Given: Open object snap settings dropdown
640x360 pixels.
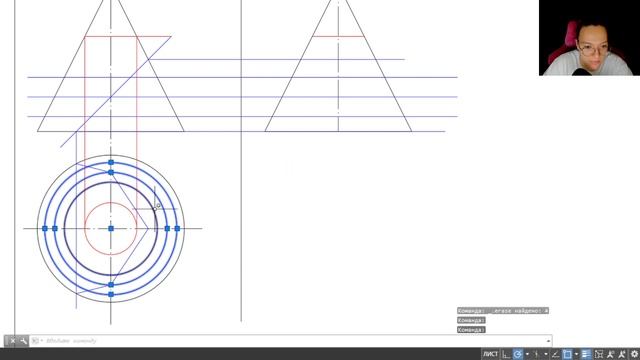Looking at the screenshot, I should click(x=576, y=354).
